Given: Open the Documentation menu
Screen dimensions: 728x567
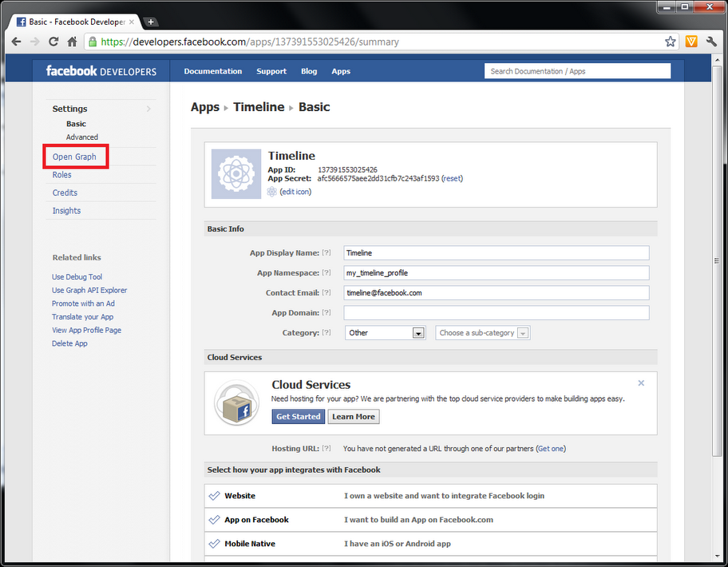Looking at the screenshot, I should click(x=212, y=71).
